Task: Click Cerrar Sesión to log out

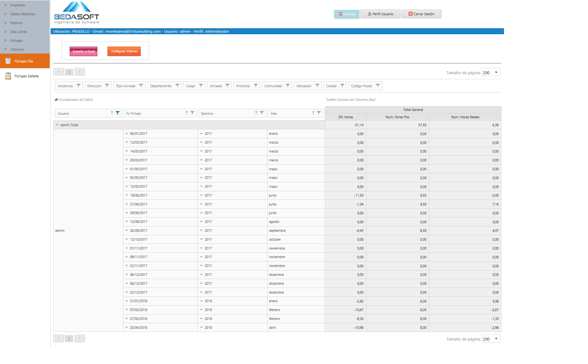Action: coord(421,14)
